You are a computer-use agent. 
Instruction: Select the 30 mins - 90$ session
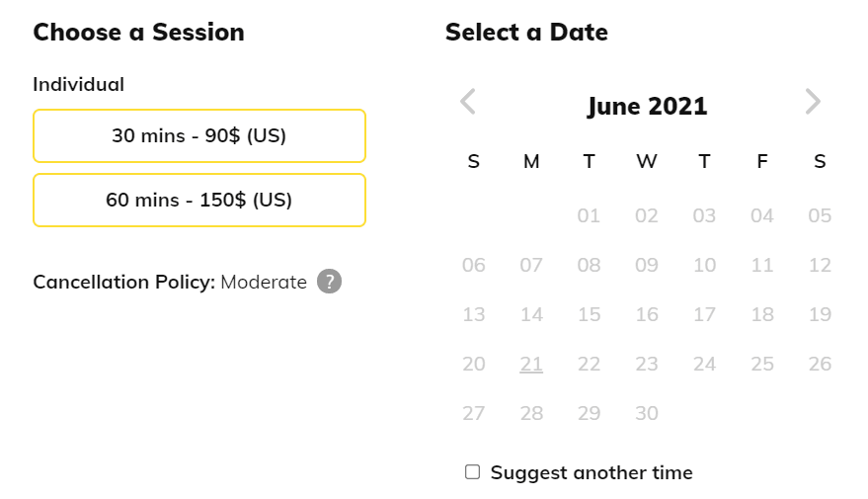[199, 135]
